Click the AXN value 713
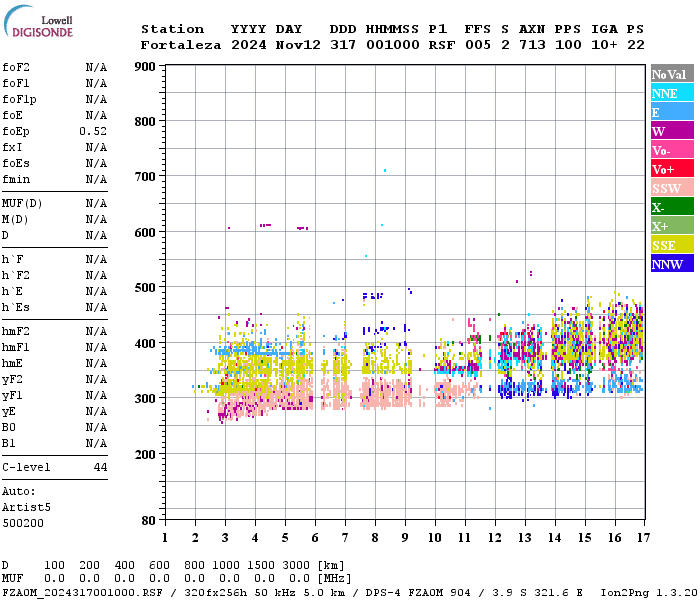The width and height of the screenshot is (700, 600). pos(532,45)
